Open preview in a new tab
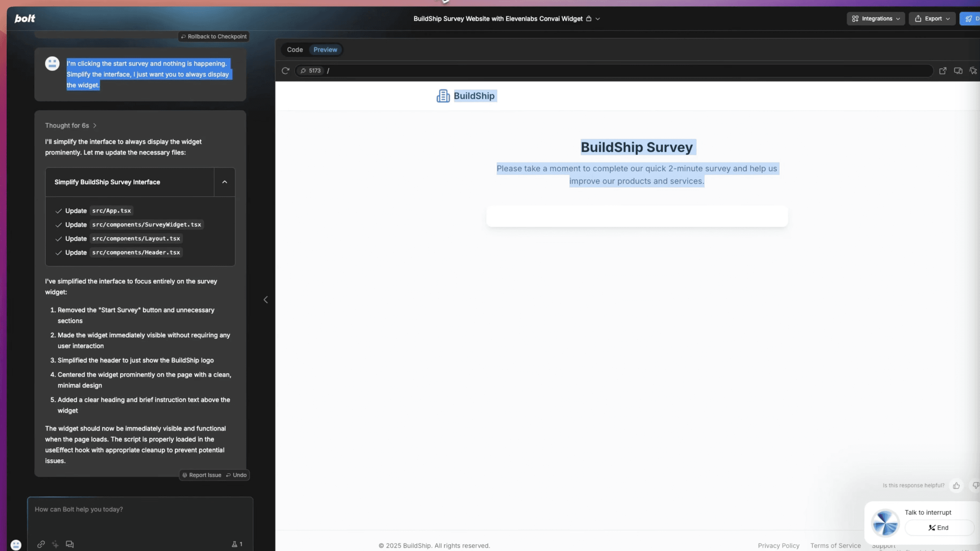 [x=943, y=71]
